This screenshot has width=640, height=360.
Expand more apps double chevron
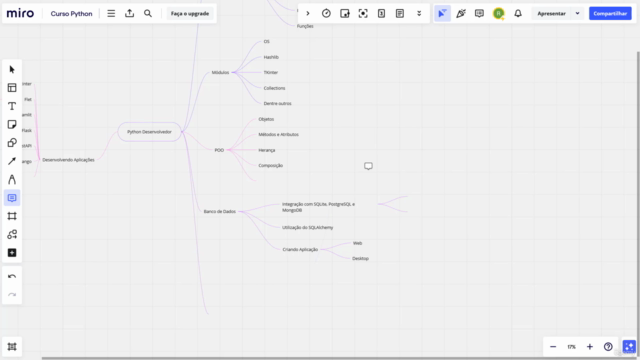419,13
